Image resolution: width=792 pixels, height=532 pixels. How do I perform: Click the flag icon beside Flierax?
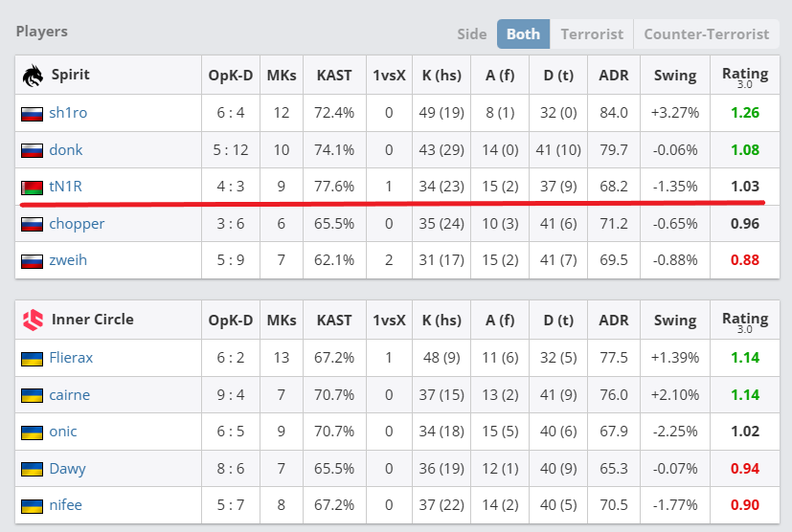(x=32, y=358)
